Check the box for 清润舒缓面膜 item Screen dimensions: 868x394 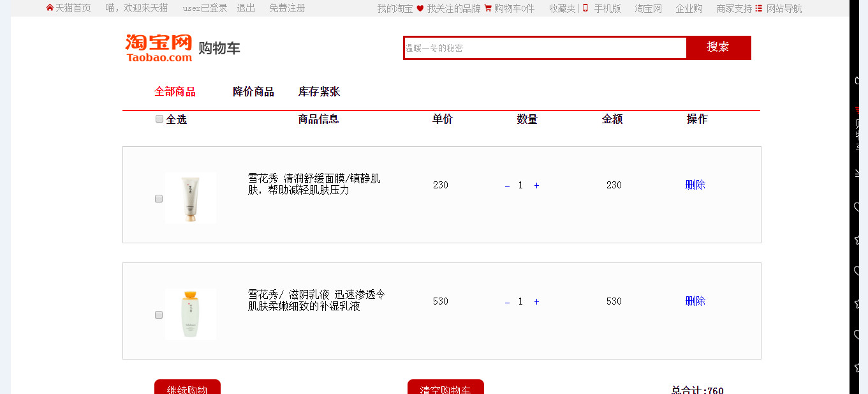pos(159,199)
